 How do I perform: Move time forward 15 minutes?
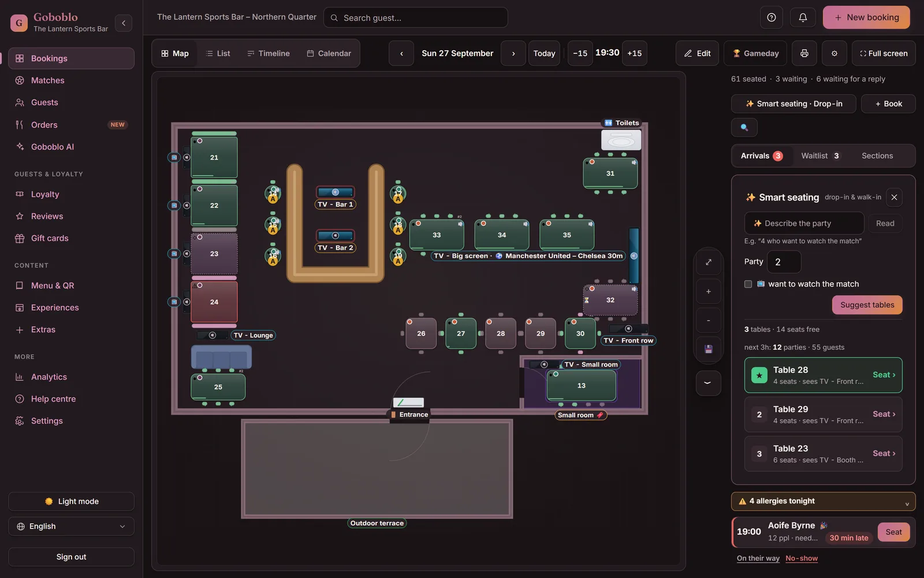634,53
